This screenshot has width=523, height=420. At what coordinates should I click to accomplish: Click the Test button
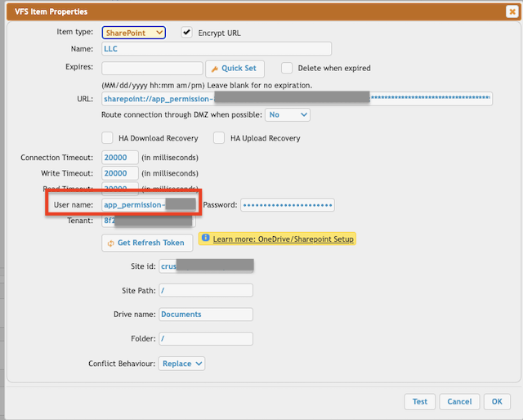(x=420, y=402)
